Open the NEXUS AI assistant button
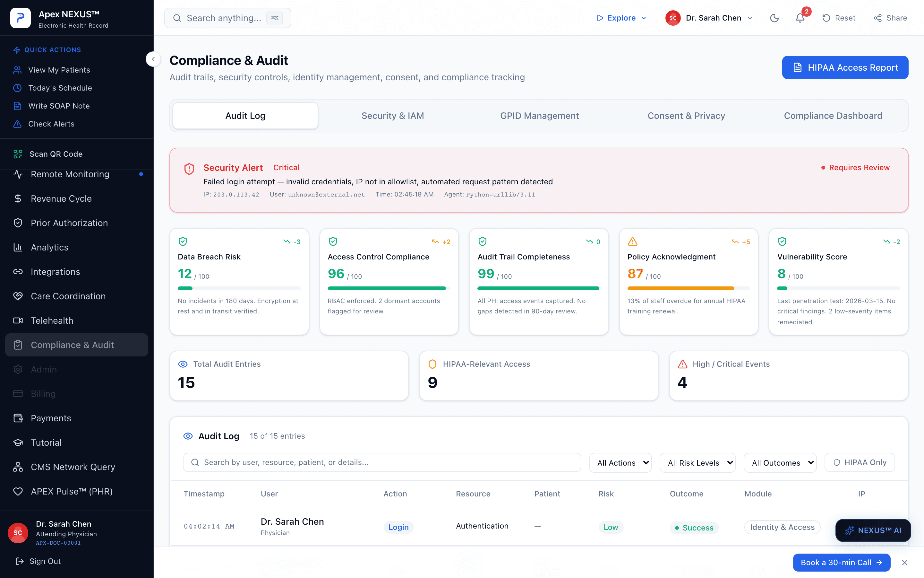924x578 pixels. point(873,530)
